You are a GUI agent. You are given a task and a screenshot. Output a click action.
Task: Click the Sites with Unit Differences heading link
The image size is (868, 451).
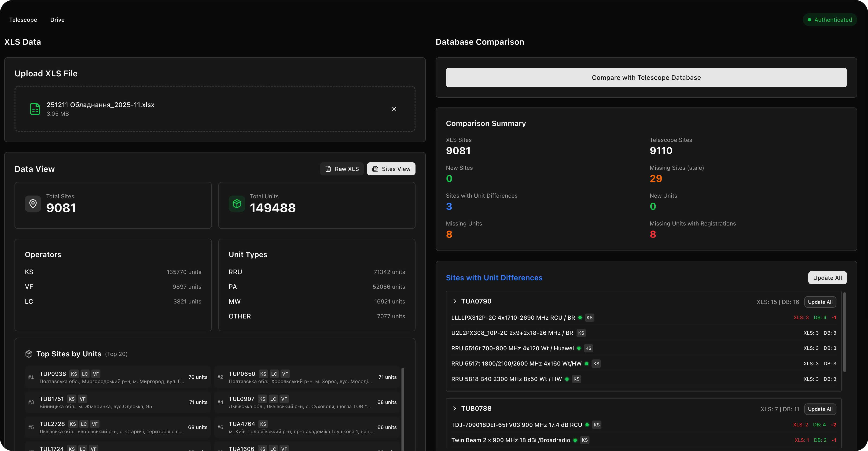pos(494,277)
